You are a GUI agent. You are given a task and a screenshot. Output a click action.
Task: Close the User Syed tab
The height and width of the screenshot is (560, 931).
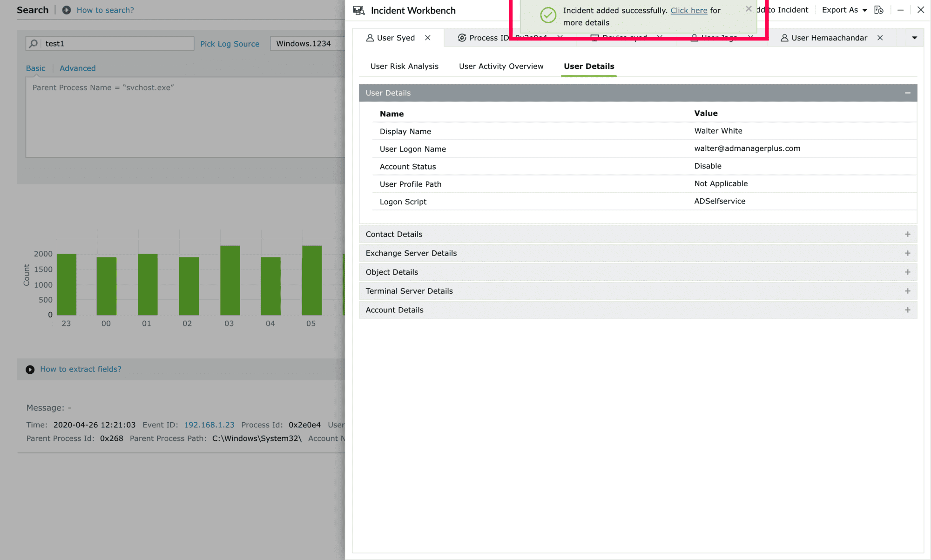click(x=428, y=38)
